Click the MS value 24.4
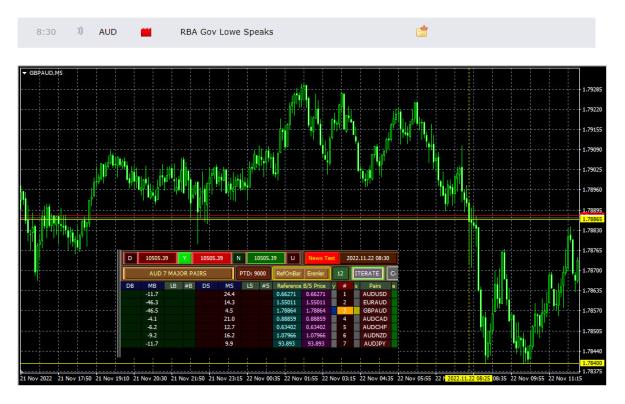Image resolution: width=625 pixels, height=404 pixels. coord(229,294)
